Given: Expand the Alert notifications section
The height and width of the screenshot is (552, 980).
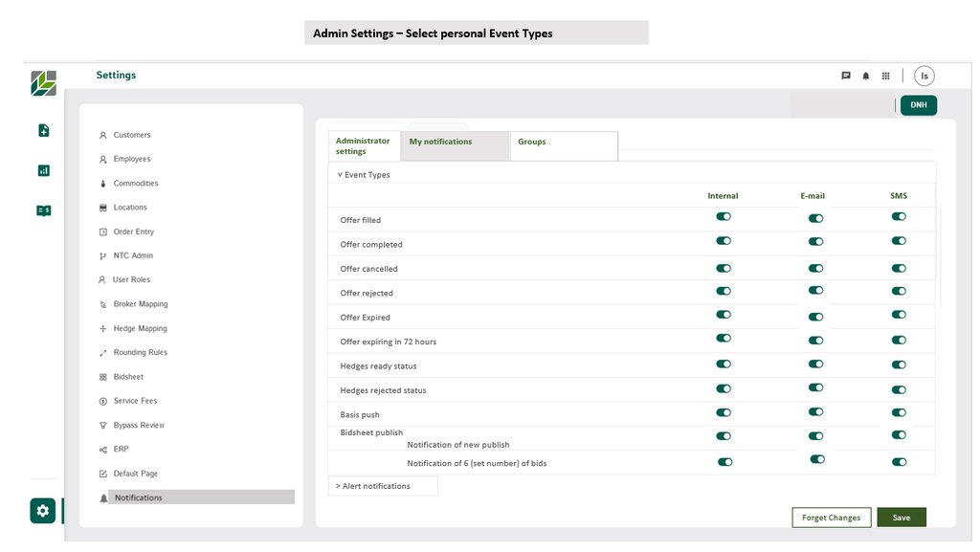Looking at the screenshot, I should point(373,486).
